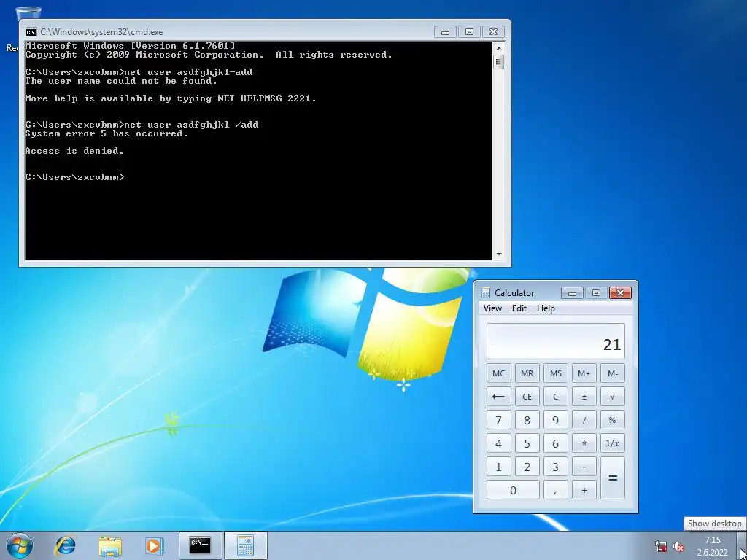Click the cmd window scroll up arrow
The height and width of the screenshot is (560, 747).
[499, 47]
